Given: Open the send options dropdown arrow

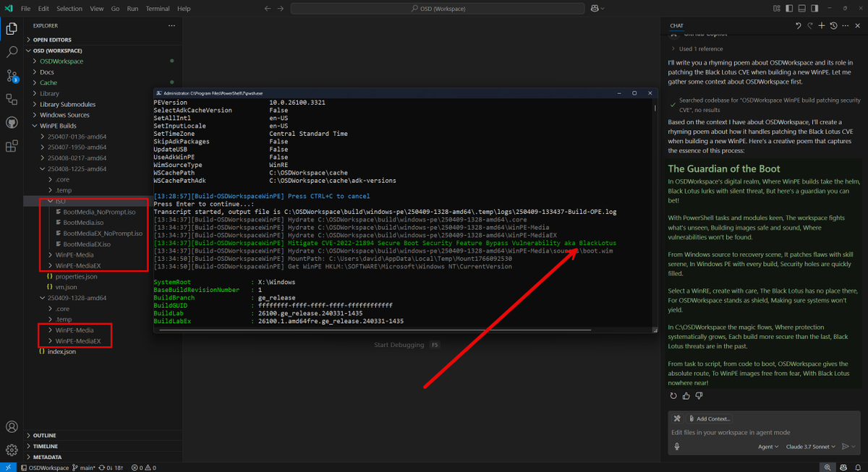Looking at the screenshot, I should (854, 447).
